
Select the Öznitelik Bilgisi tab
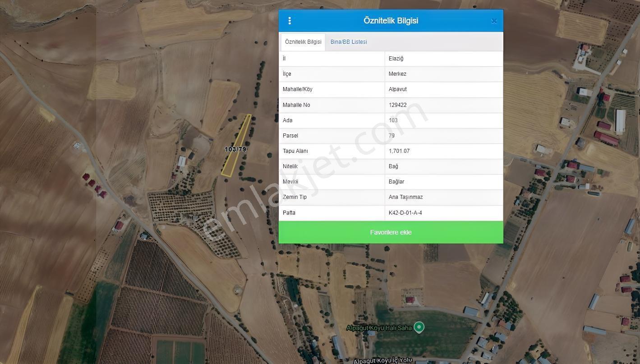(303, 42)
